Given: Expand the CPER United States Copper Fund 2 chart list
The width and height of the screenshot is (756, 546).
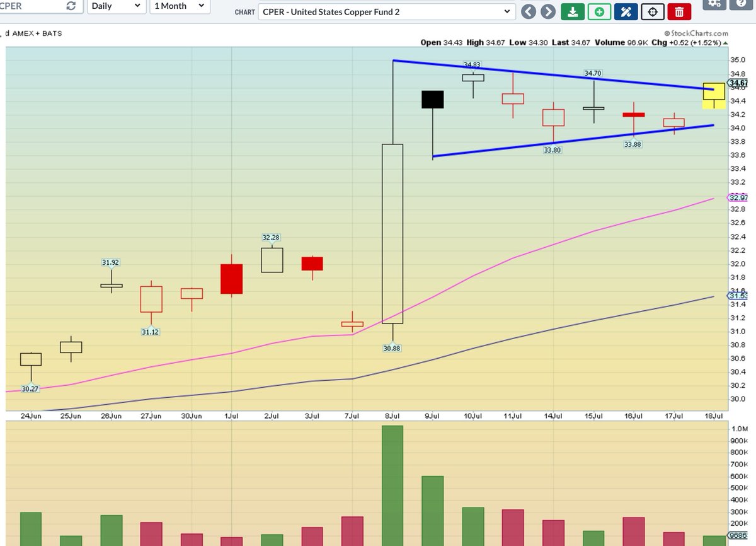Looking at the screenshot, I should (x=386, y=11).
